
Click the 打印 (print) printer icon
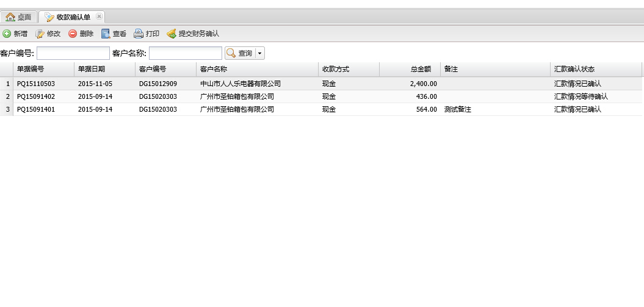[139, 34]
